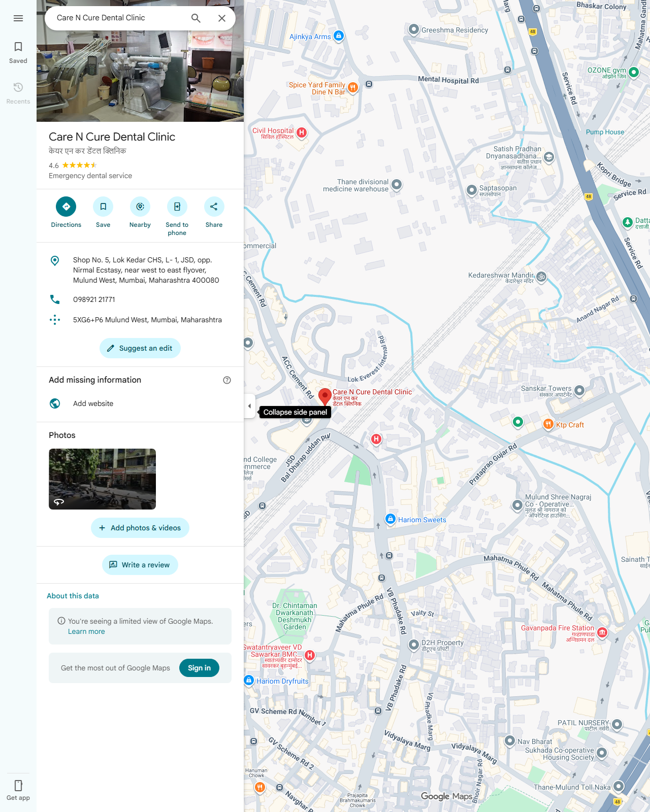
Task: Select Sukhada Co-operative Housing Society marker
Action: 602,752
